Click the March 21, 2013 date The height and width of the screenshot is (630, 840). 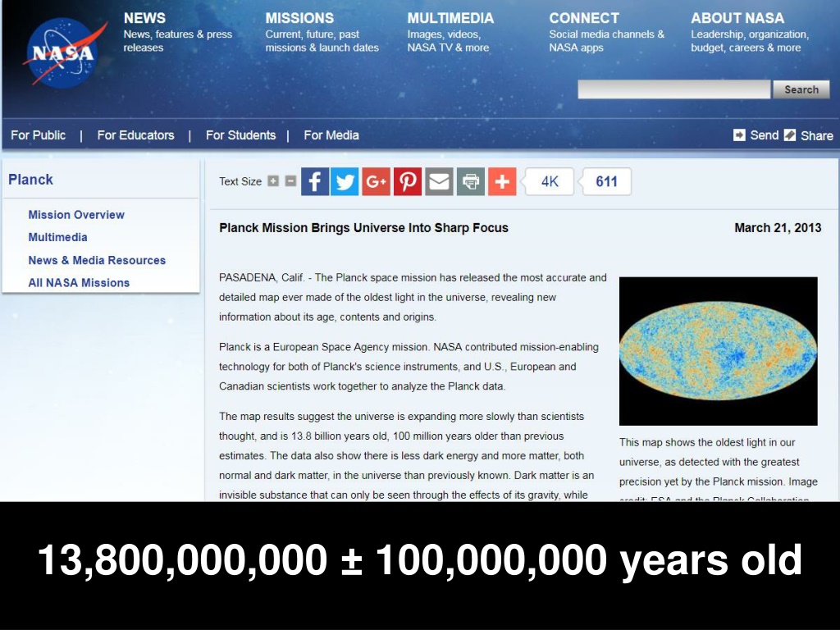point(778,228)
